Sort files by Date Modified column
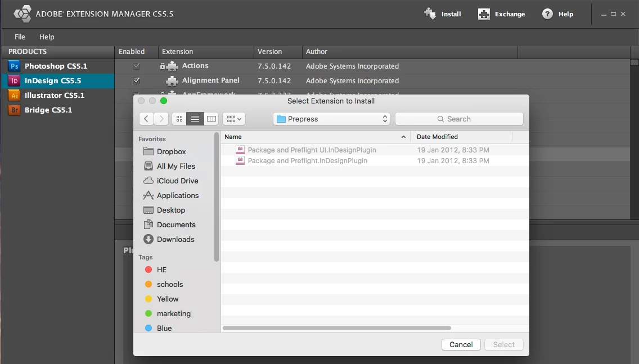 point(461,137)
